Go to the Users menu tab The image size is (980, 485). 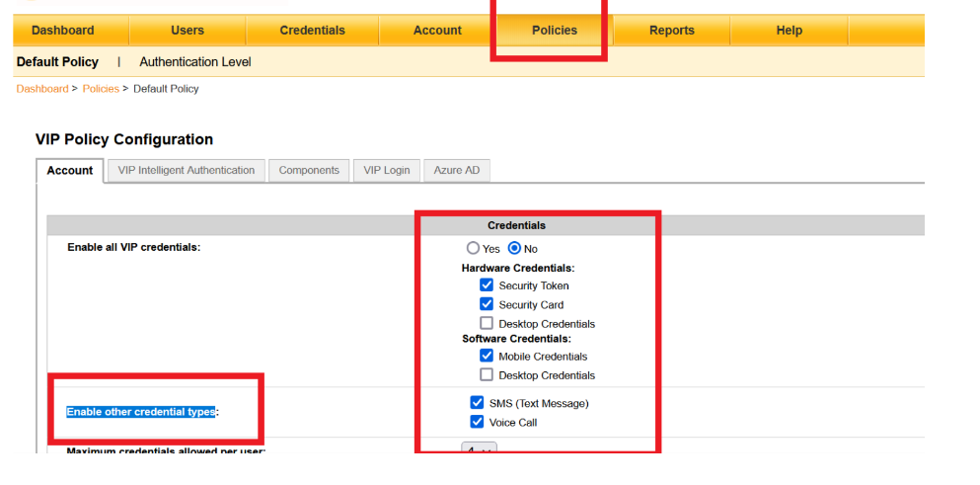(188, 30)
